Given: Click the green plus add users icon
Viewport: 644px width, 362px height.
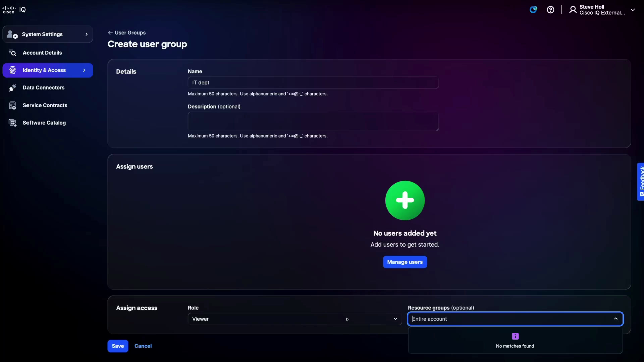Looking at the screenshot, I should pos(405,200).
